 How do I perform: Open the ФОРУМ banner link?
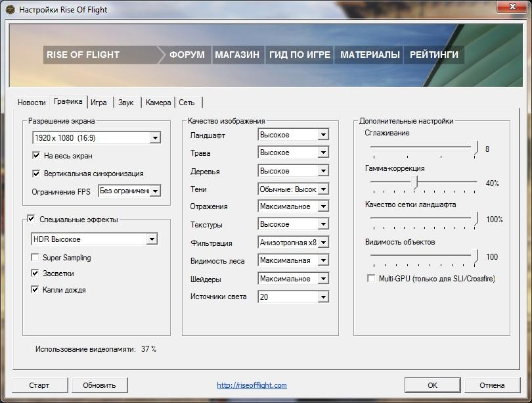click(x=187, y=55)
